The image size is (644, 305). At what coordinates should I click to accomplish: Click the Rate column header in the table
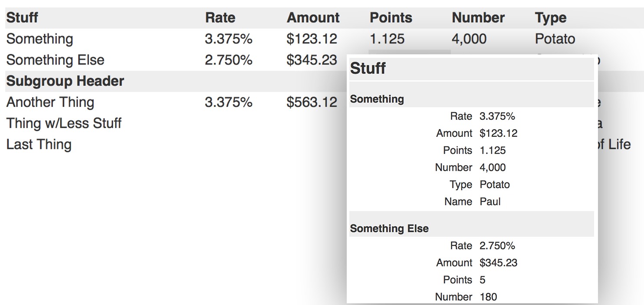pos(220,18)
